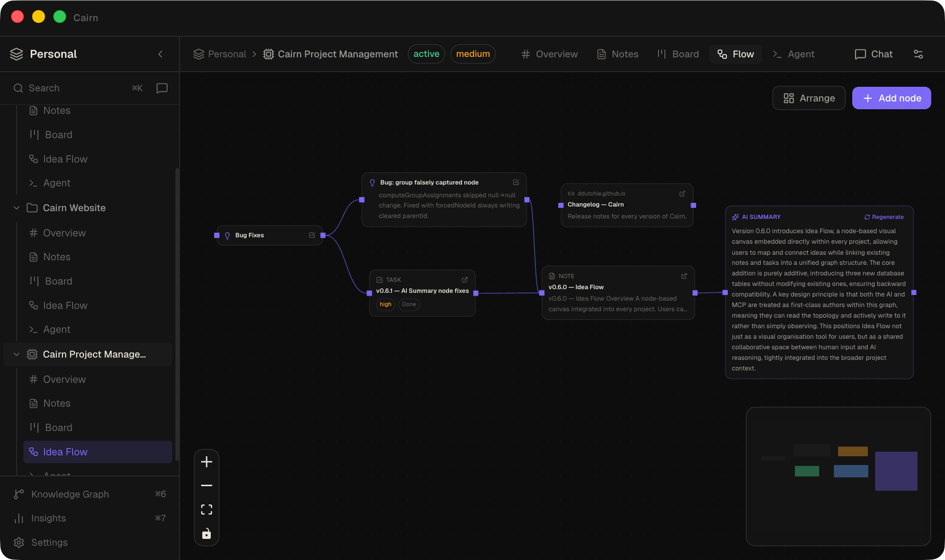Screen dimensions: 945x560
Task: Open Overview under Cairn Project Management
Action: 97,380
